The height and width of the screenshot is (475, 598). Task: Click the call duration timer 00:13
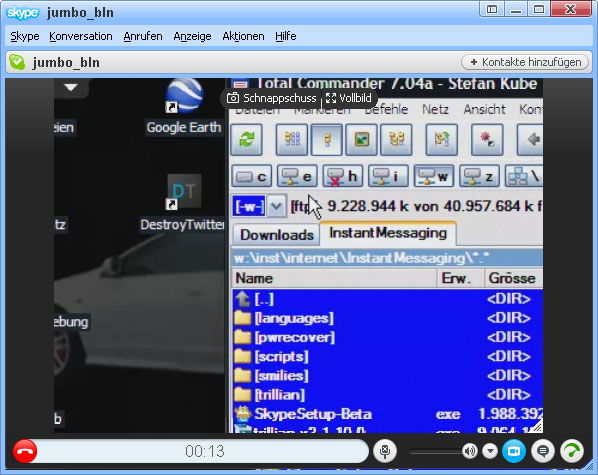click(205, 451)
